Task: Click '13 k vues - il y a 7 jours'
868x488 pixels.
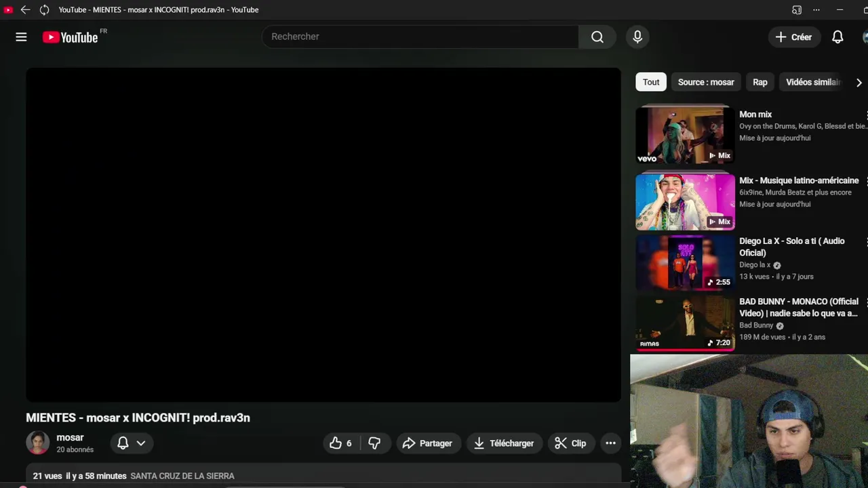Action: [776, 277]
